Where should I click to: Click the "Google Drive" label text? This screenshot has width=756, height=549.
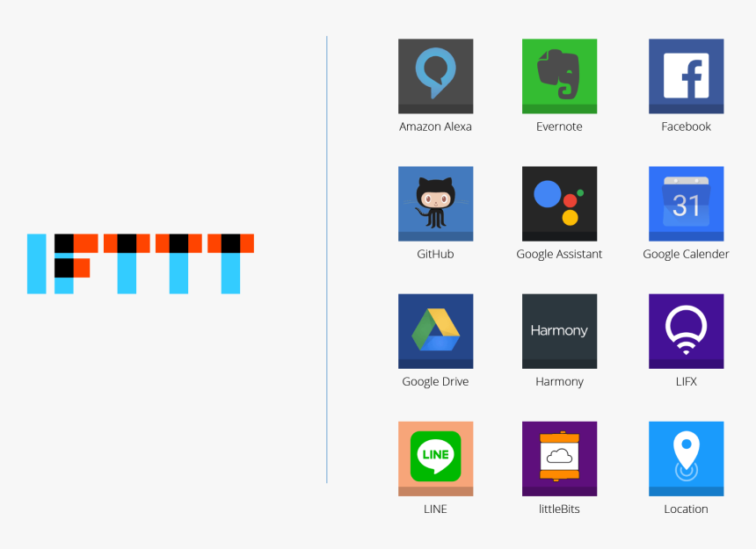(x=435, y=382)
